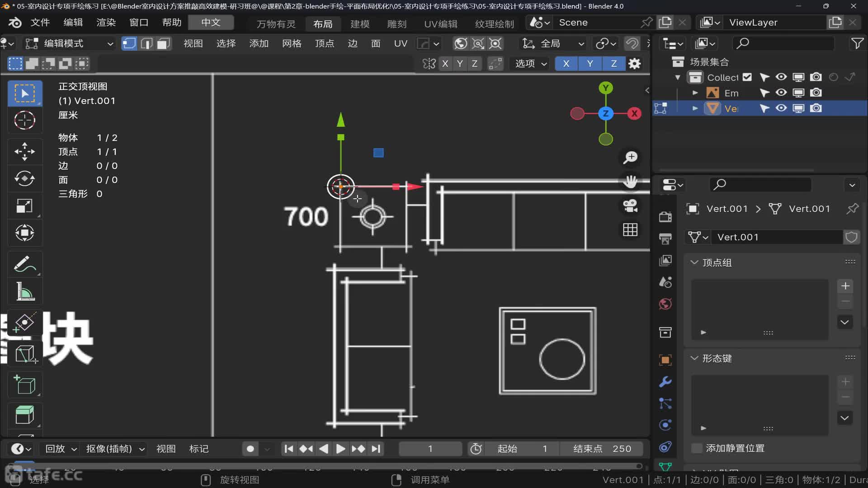The image size is (868, 488).
Task: Activate the Annotate pencil tool
Action: point(24,264)
